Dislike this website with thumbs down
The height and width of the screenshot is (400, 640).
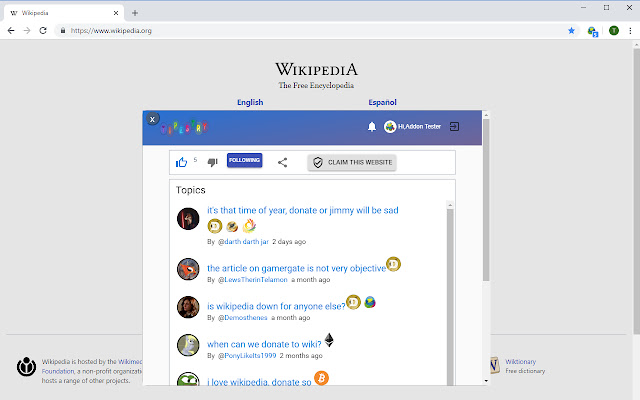point(213,162)
